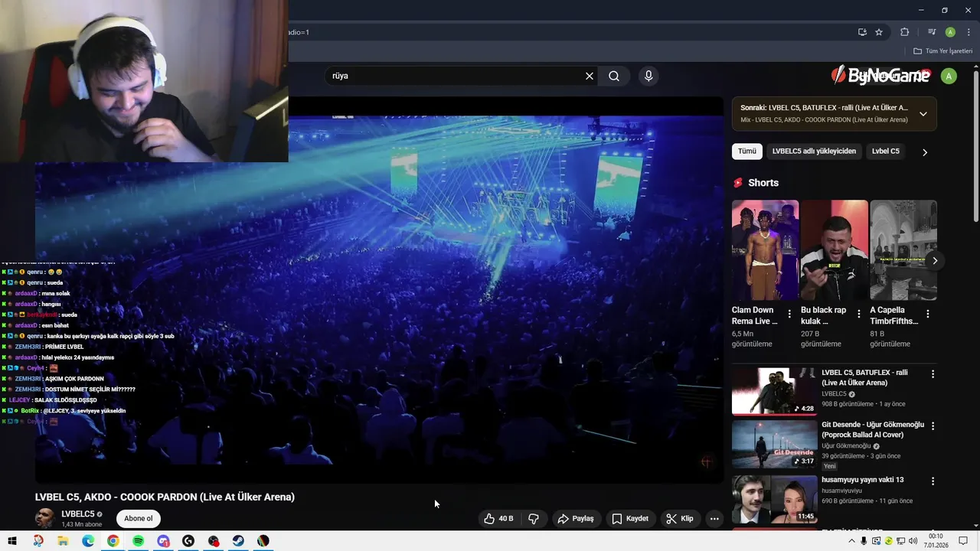Show next Shorts with arrow
The height and width of the screenshot is (551, 980).
[934, 261]
